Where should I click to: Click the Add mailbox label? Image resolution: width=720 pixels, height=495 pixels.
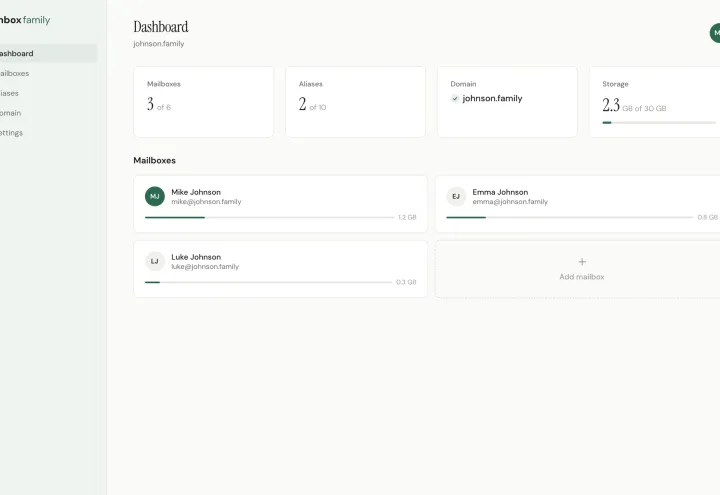[x=582, y=277]
